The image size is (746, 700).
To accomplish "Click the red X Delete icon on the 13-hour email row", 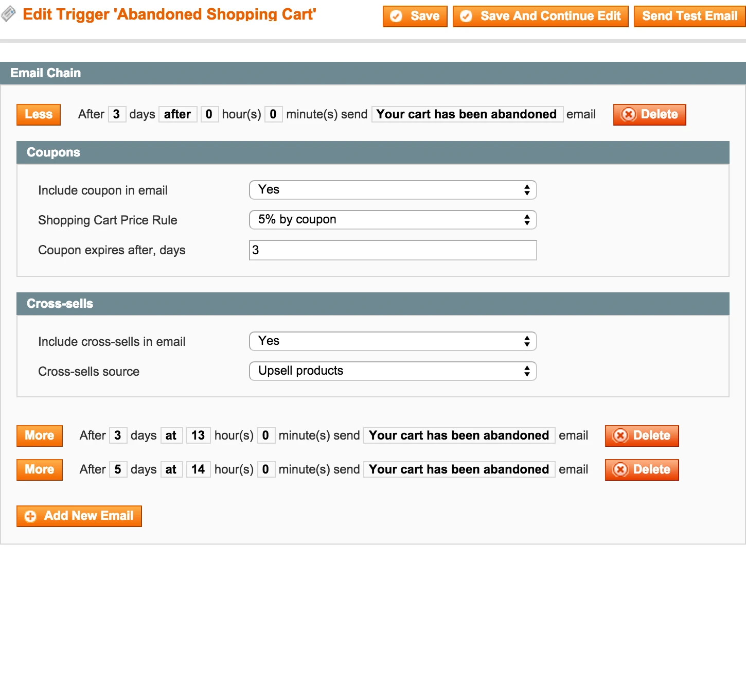I will [x=620, y=435].
